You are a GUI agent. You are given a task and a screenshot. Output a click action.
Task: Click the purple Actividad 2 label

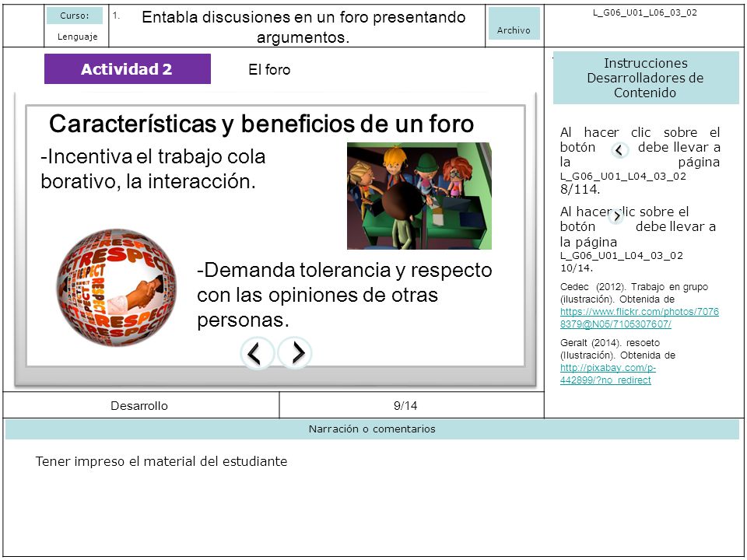[127, 68]
